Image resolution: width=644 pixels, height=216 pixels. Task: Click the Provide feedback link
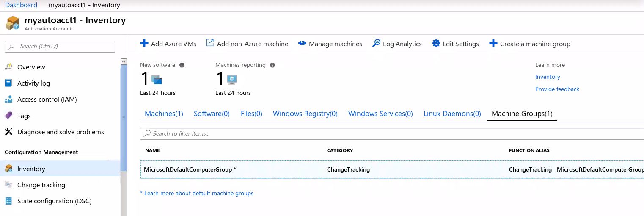click(x=557, y=89)
